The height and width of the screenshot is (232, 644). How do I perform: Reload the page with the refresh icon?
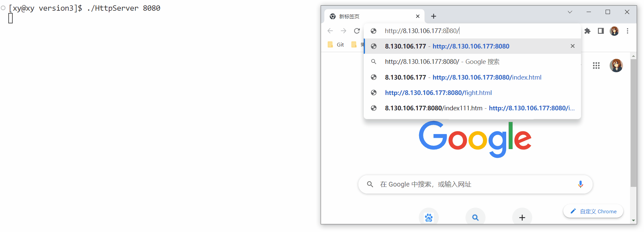(x=357, y=31)
